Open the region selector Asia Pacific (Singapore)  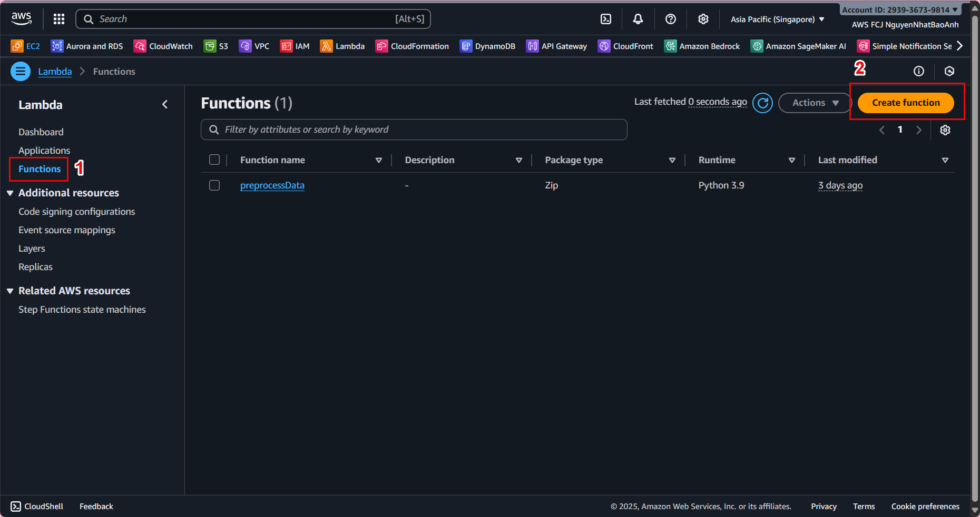coord(778,19)
